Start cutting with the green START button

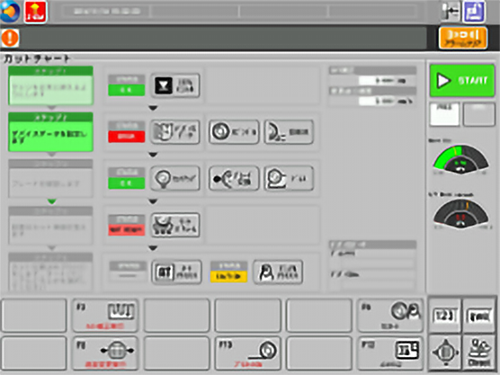point(462,81)
